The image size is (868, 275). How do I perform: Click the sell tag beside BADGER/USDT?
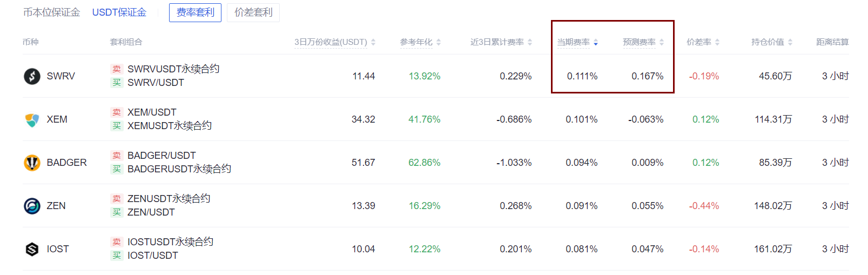point(117,156)
